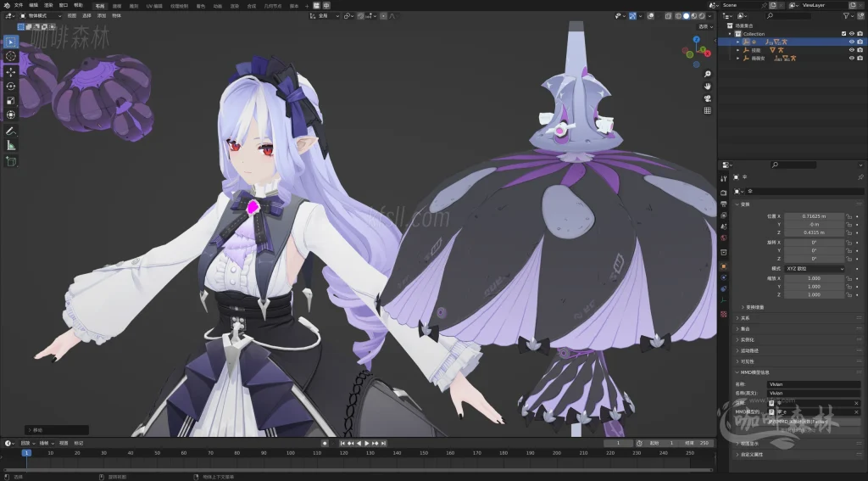This screenshot has width=868, height=481.
Task: Open the 文件 menu
Action: click(19, 6)
